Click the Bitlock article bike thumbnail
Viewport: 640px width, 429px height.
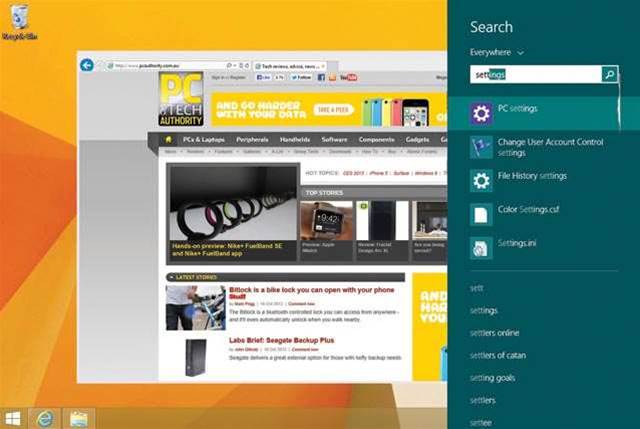click(196, 307)
